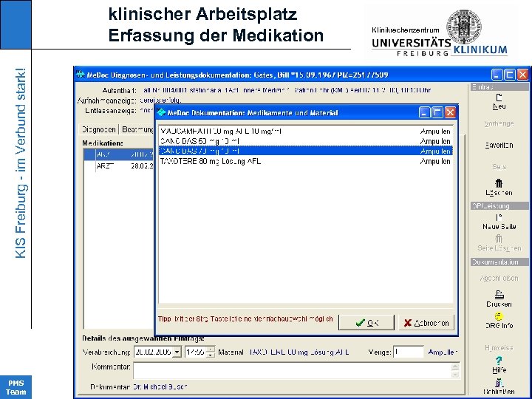Close the Medikamente und Material dialog
Viewport: 532px width, 399px height.
click(450, 112)
